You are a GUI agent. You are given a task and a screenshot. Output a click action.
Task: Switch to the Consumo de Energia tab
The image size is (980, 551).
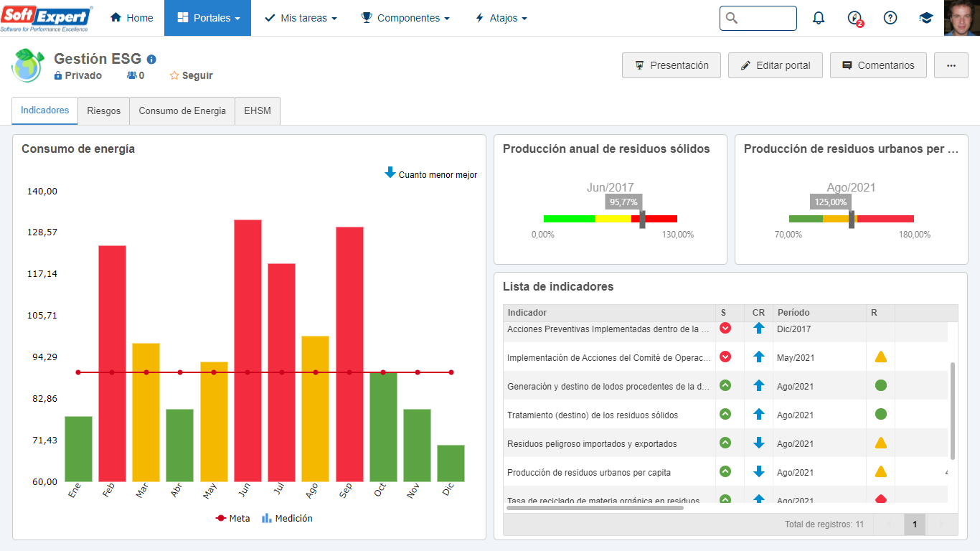point(182,110)
